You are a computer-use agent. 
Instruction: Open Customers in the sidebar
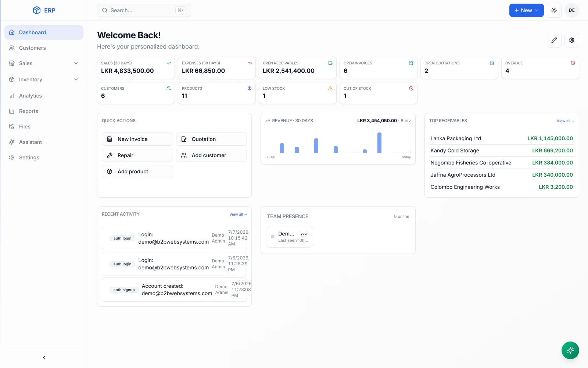(x=44, y=48)
